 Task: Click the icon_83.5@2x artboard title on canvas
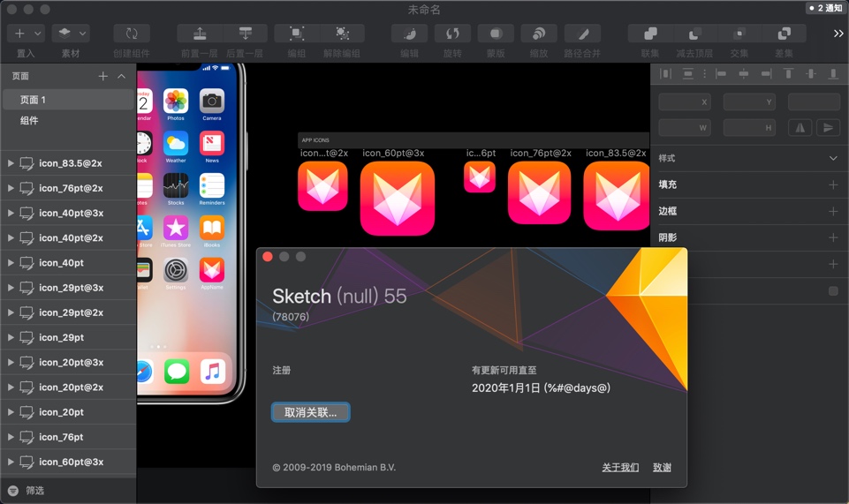[616, 153]
